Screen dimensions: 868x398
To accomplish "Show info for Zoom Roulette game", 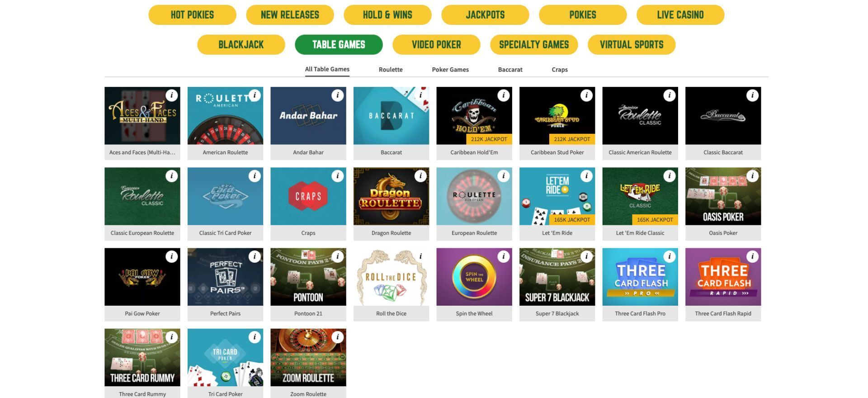I will [x=338, y=337].
